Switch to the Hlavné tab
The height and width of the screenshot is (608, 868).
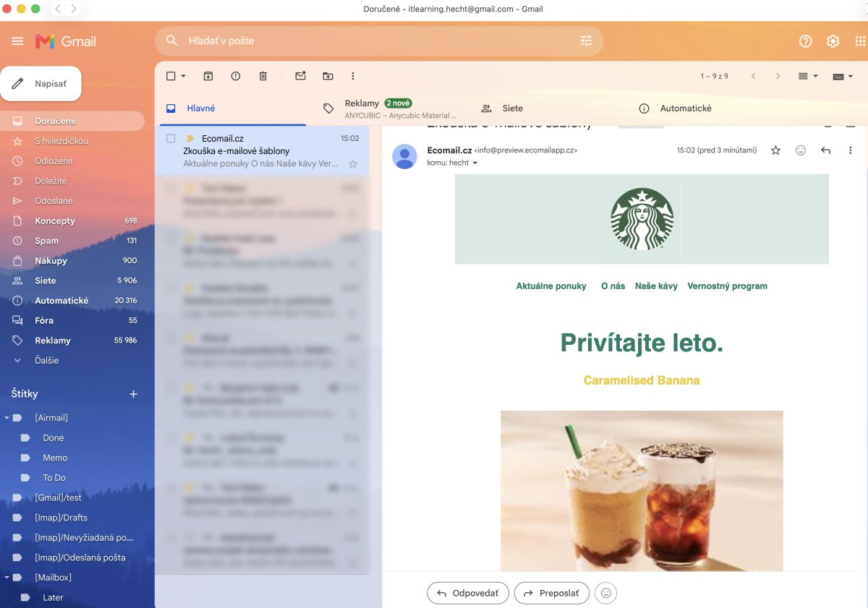tap(233, 108)
